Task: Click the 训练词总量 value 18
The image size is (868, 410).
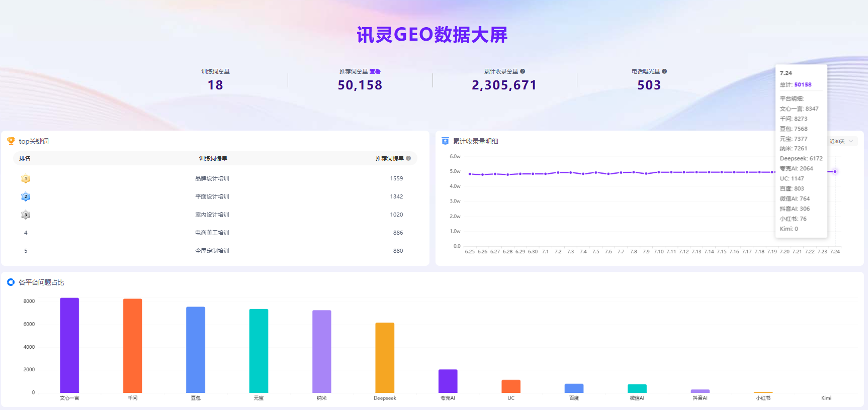Action: coord(215,85)
